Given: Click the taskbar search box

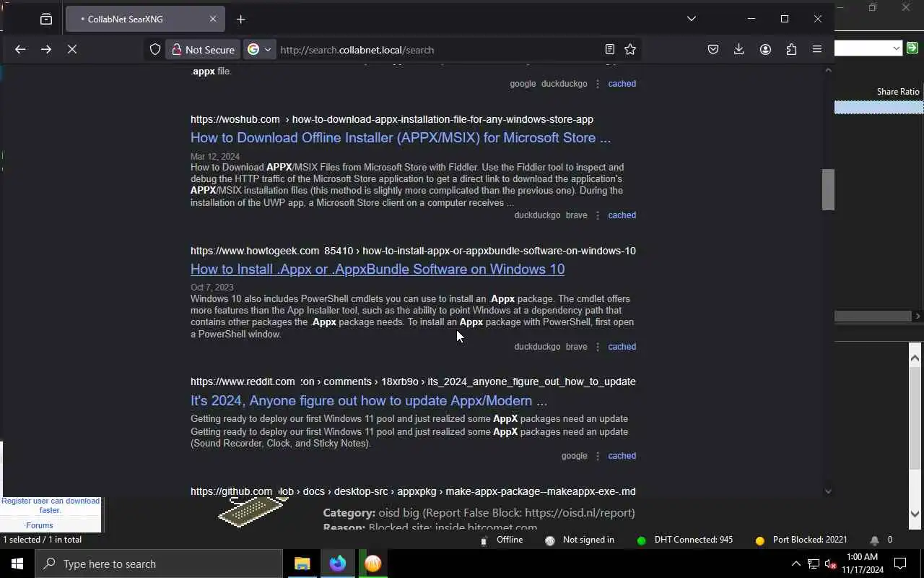Looking at the screenshot, I should (159, 564).
